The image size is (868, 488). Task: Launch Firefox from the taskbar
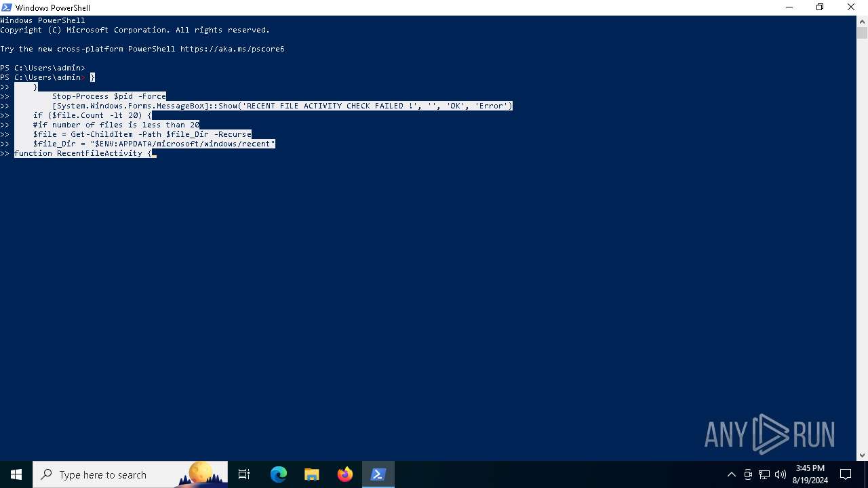pos(345,474)
